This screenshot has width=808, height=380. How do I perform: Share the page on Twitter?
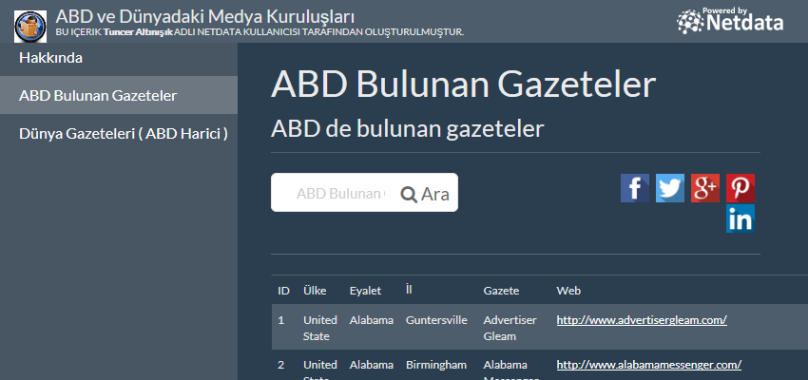tap(670, 188)
